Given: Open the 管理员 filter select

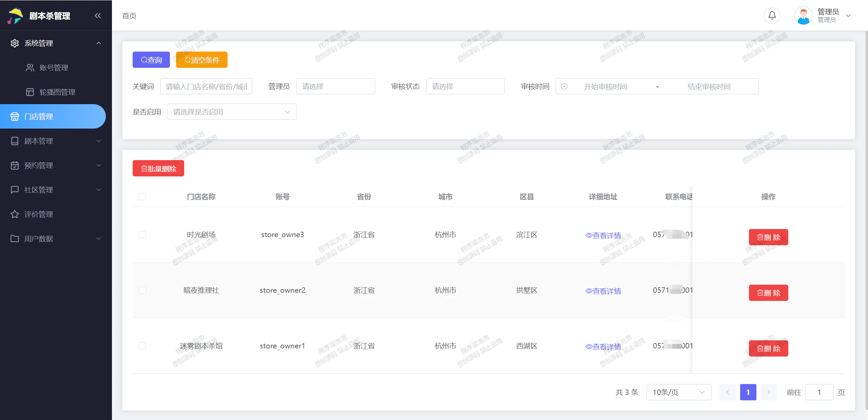Looking at the screenshot, I should tap(335, 86).
